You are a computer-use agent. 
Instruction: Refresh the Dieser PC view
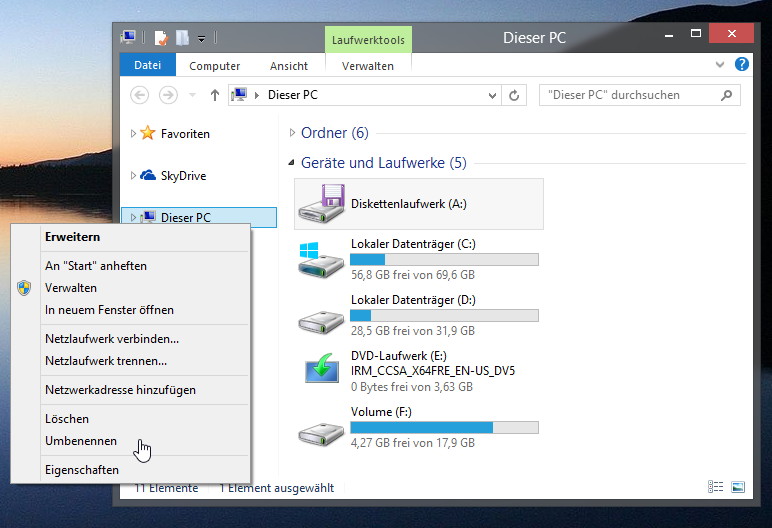(x=514, y=96)
